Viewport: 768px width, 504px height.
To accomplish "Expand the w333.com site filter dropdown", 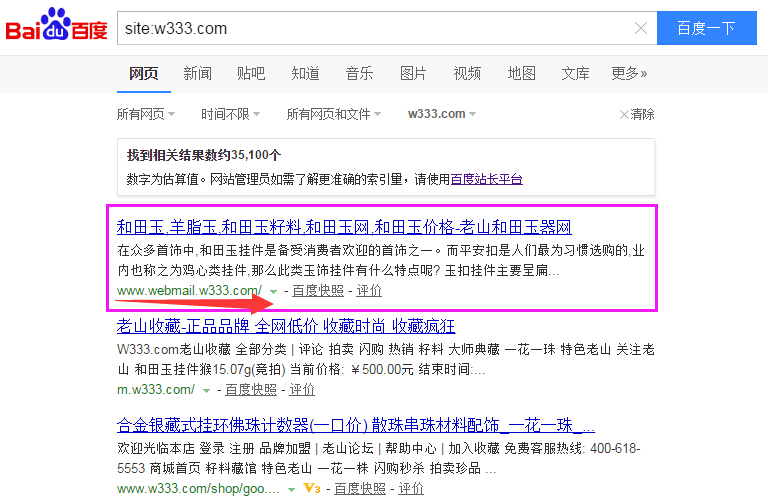I will pos(442,114).
